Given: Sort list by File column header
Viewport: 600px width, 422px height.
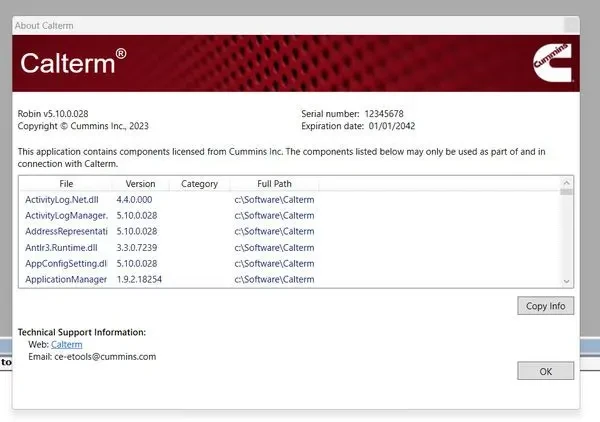Looking at the screenshot, I should (x=66, y=184).
